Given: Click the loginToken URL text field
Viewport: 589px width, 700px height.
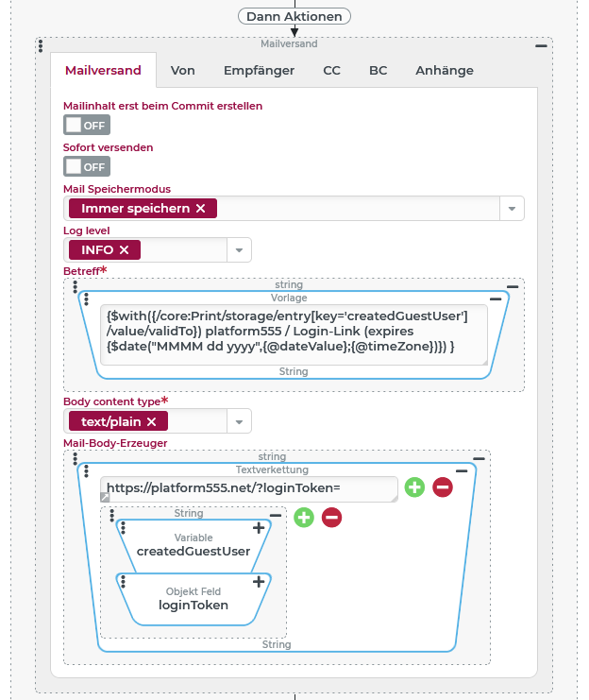Looking at the screenshot, I should click(x=248, y=488).
